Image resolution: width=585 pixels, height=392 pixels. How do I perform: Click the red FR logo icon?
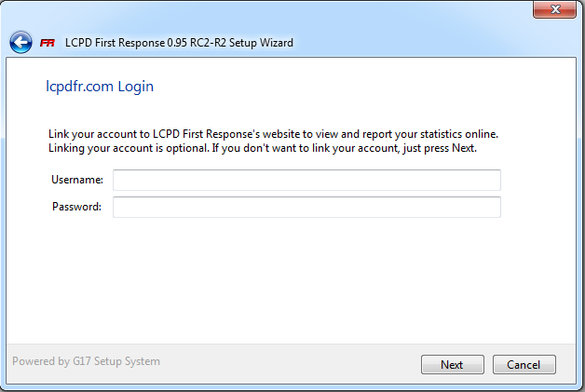[x=48, y=43]
